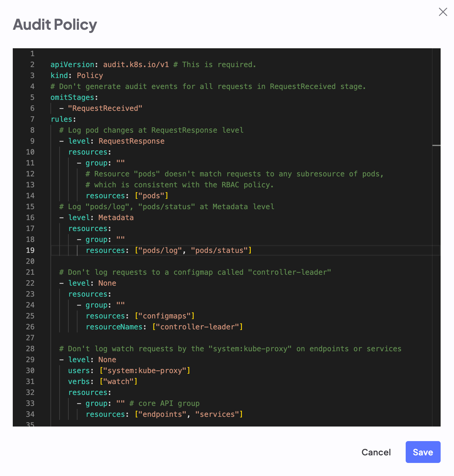The image size is (454, 476).
Task: Click 'RequestResponse' level value on line 9
Action: [131, 141]
